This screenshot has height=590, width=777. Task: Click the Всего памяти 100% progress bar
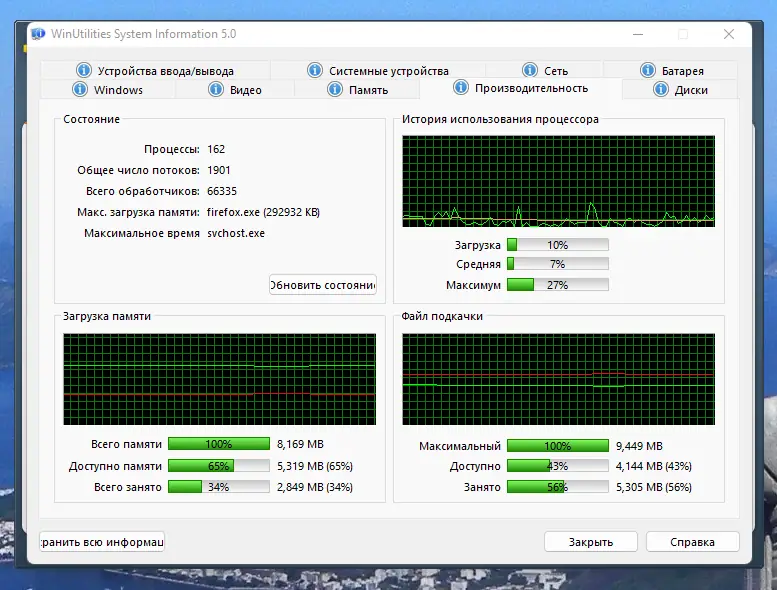click(x=219, y=444)
